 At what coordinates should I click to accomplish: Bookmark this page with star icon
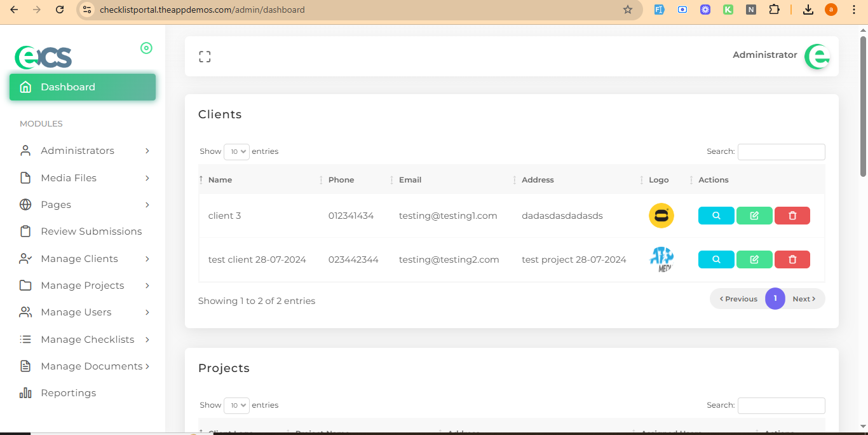pos(628,10)
